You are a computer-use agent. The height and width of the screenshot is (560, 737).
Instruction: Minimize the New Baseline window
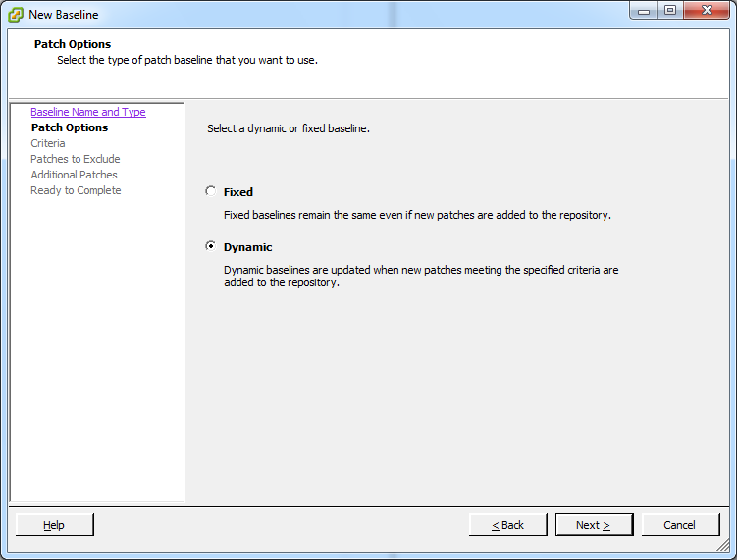643,11
